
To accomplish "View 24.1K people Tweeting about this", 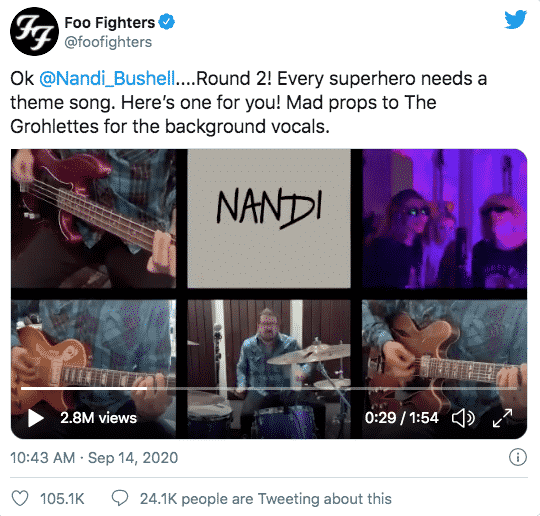I will (266, 498).
